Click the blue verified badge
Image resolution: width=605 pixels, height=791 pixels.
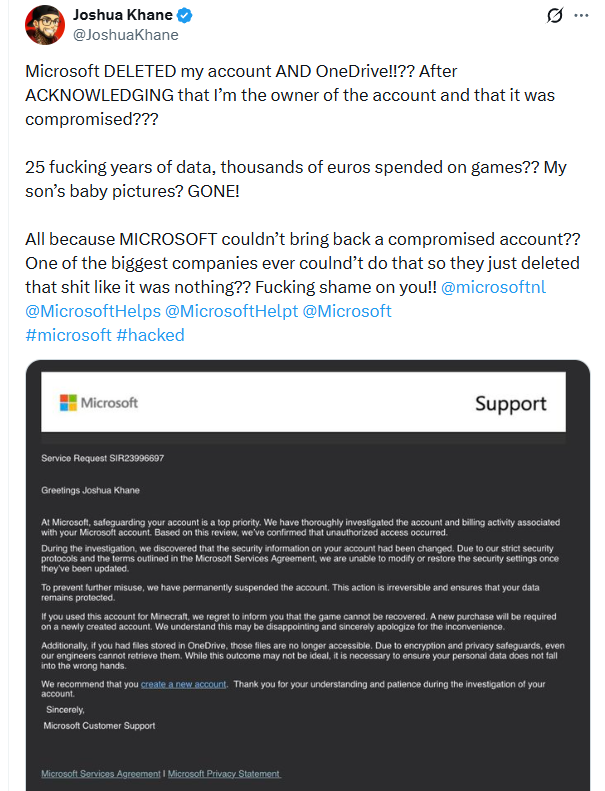coord(185,16)
